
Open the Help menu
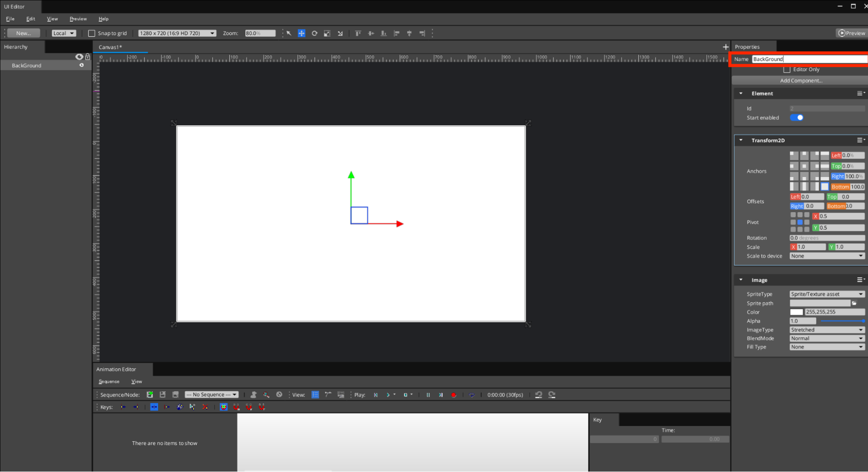pos(103,19)
